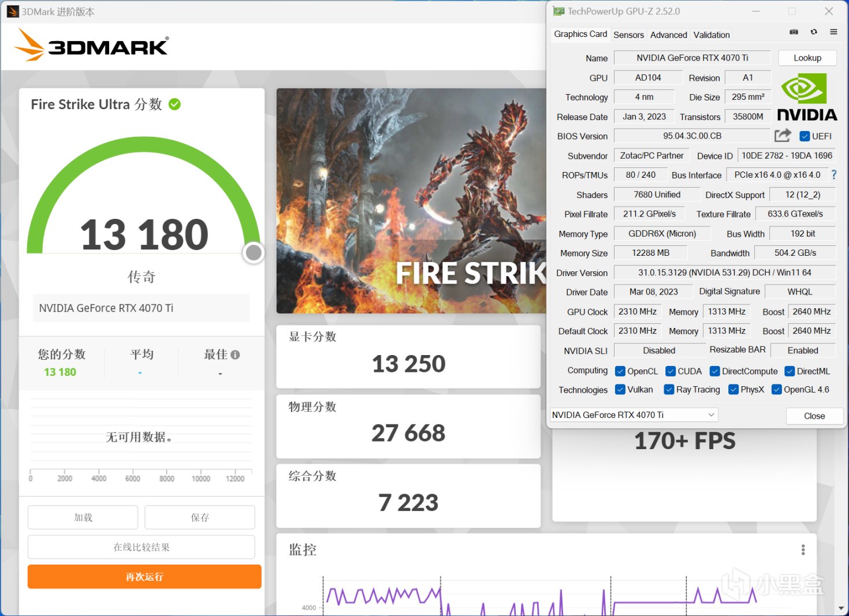Toggle the OpenGL 4.6 checkbox

(777, 390)
